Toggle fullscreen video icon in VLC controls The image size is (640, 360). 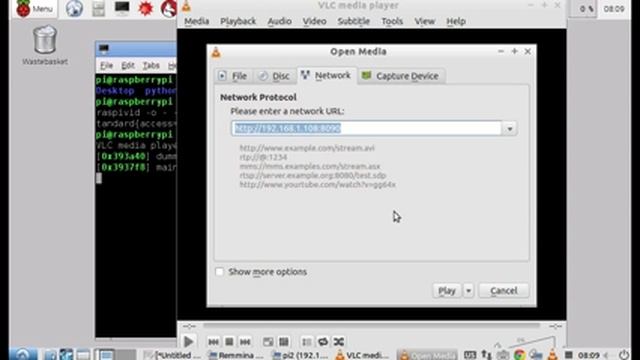pyautogui.click(x=268, y=342)
